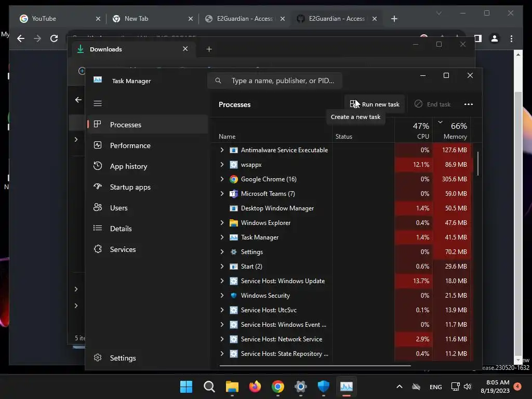Open the clock and date flyout
532x399 pixels.
coord(495,387)
